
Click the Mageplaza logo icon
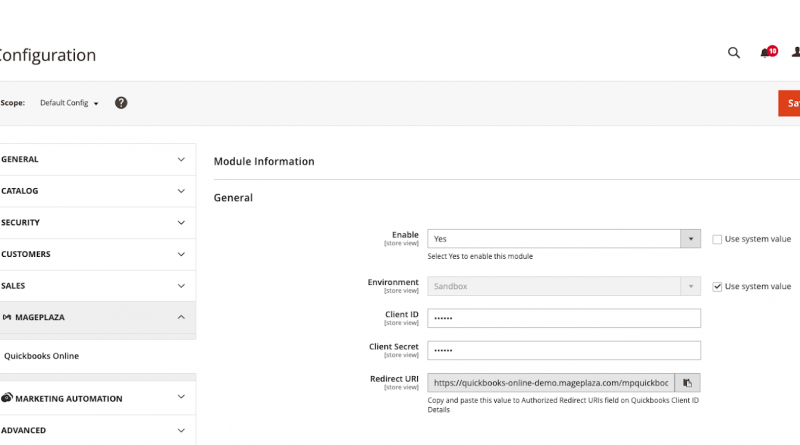[x=7, y=317]
